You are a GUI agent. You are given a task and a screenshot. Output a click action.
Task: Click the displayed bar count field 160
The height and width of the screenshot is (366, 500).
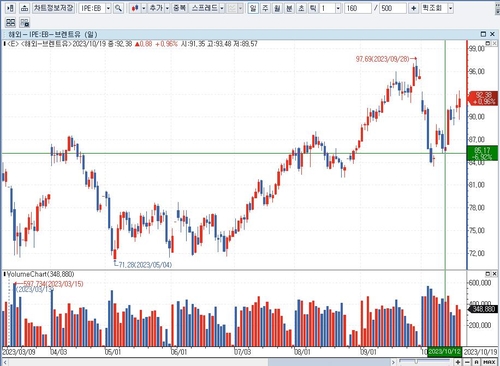(x=358, y=8)
